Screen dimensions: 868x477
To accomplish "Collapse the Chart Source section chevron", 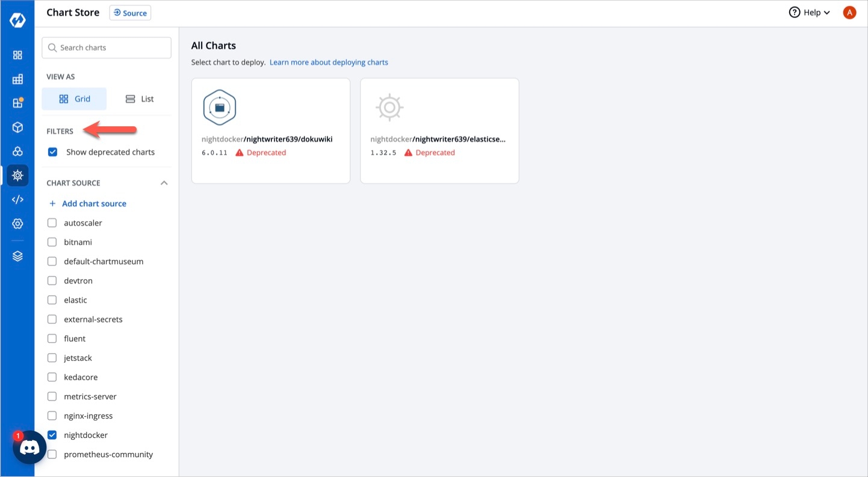I will (164, 183).
